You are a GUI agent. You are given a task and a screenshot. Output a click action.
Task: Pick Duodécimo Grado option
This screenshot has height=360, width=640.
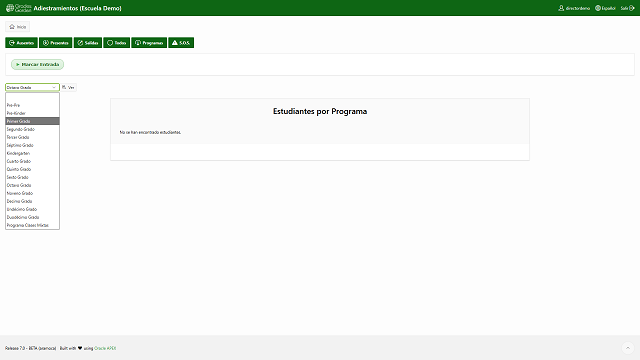32,217
